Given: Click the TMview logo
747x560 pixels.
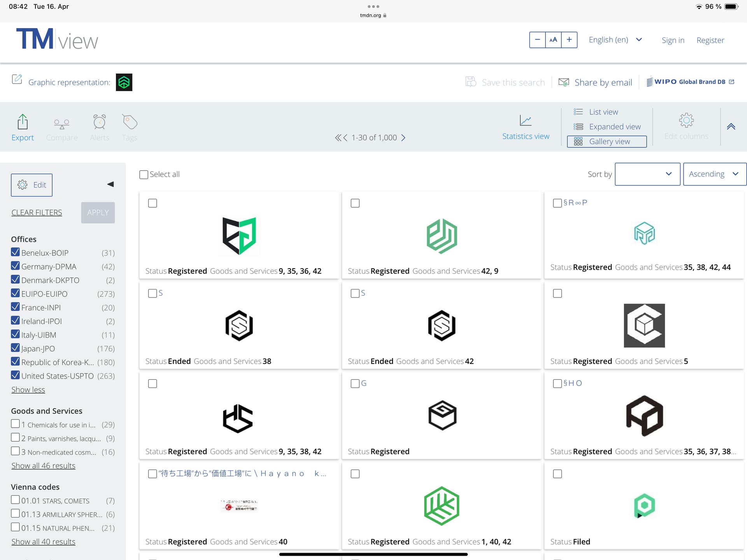Looking at the screenshot, I should pyautogui.click(x=57, y=39).
